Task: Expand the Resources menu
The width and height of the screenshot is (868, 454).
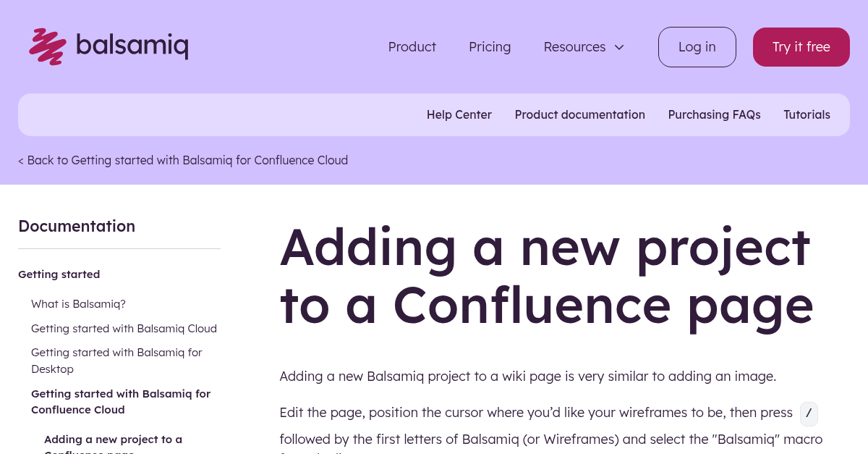Action: (x=575, y=47)
